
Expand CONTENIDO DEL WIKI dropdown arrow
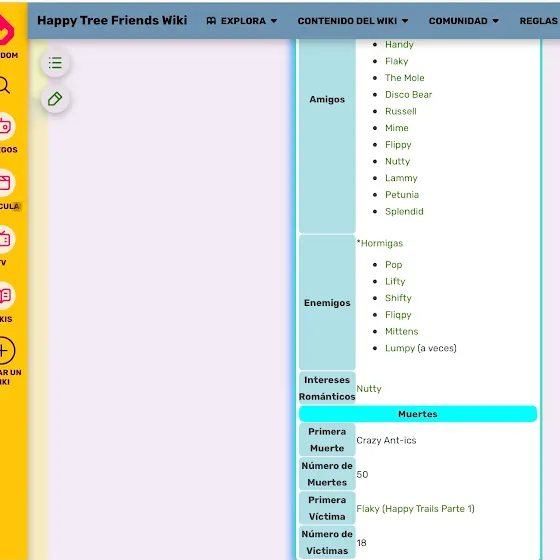[405, 21]
